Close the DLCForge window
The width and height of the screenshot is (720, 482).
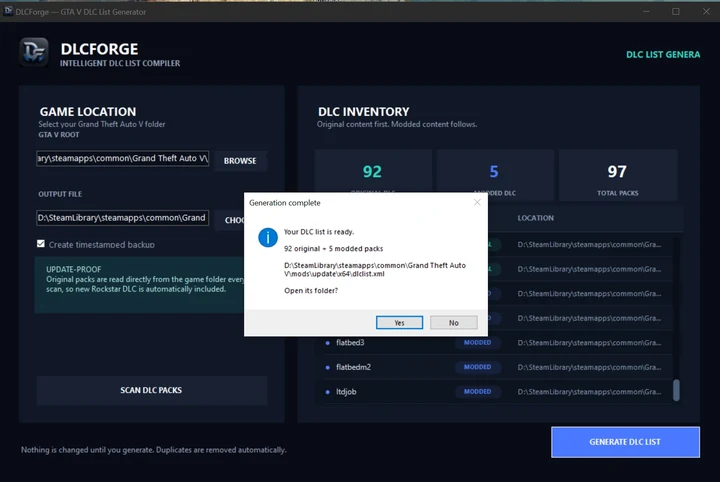[706, 11]
